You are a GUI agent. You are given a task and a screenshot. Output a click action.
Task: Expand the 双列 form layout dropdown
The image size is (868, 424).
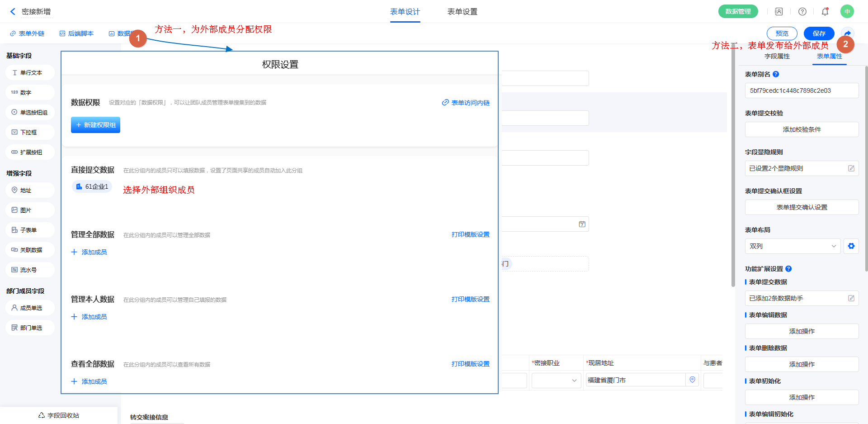(x=793, y=246)
